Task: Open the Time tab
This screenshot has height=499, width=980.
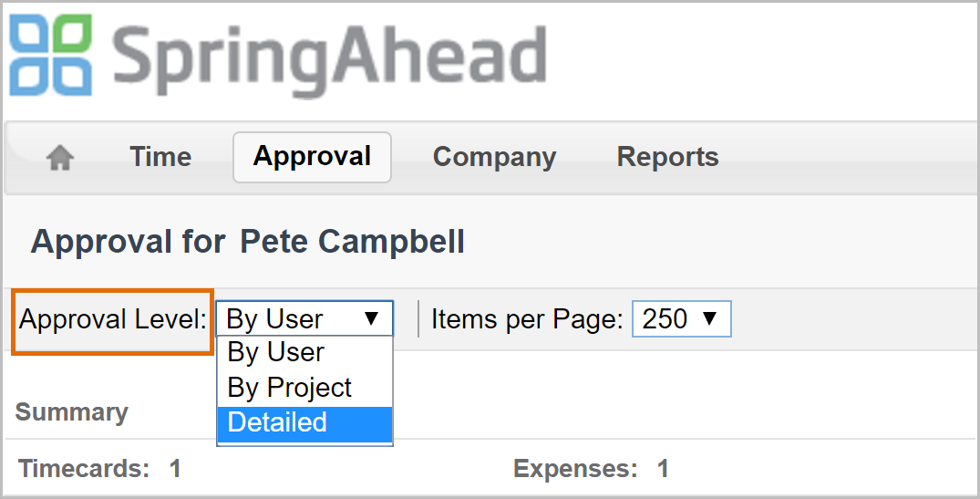Action: click(x=160, y=157)
